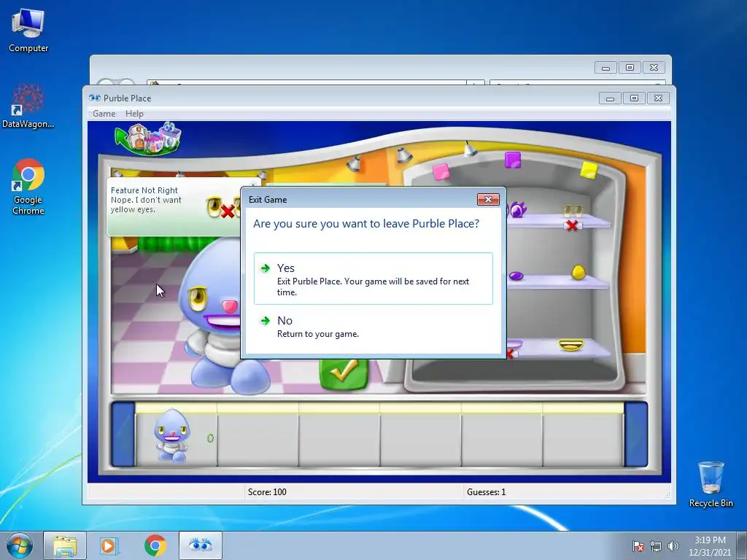Open the Computer desktop icon
Viewport: 747px width, 560px height.
coord(28,31)
